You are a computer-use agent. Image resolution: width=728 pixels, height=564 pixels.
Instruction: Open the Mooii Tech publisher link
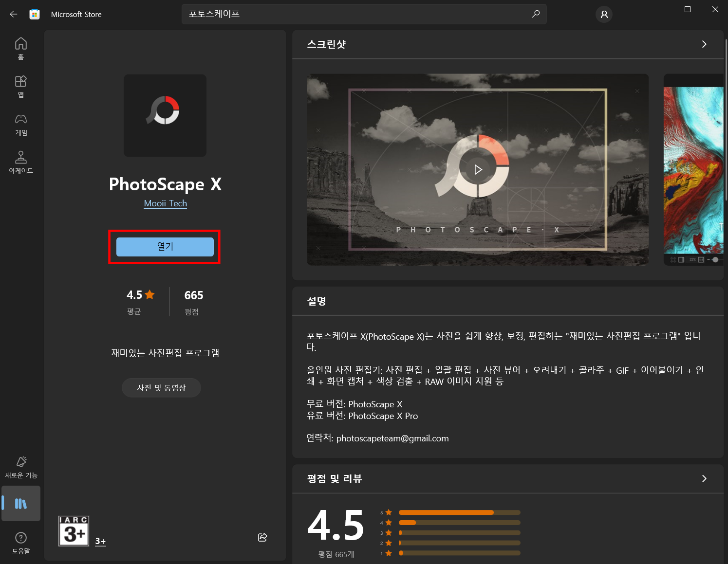[166, 203]
